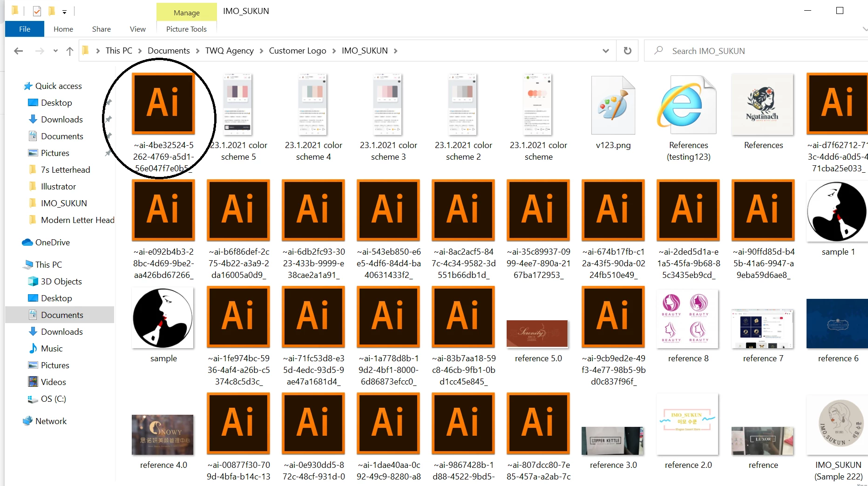Select the ~ai-8ac2acf5 Illustrator file
The width and height of the screenshot is (868, 486).
coord(463,210)
